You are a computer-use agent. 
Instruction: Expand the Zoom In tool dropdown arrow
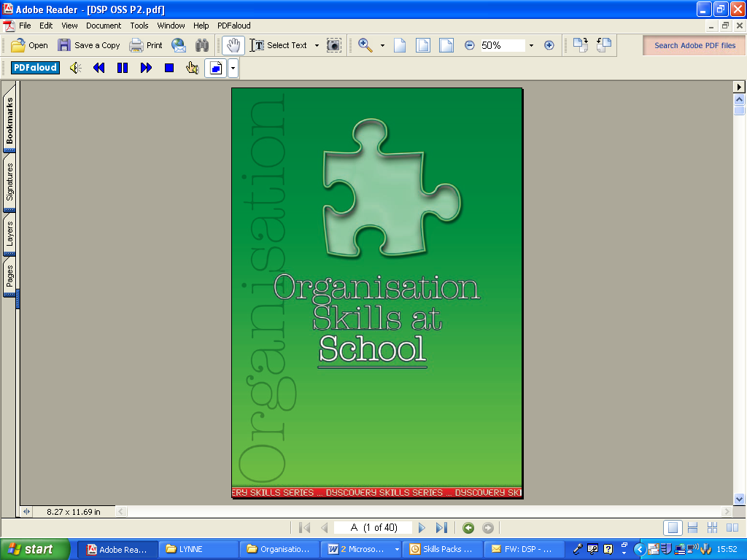(382, 45)
